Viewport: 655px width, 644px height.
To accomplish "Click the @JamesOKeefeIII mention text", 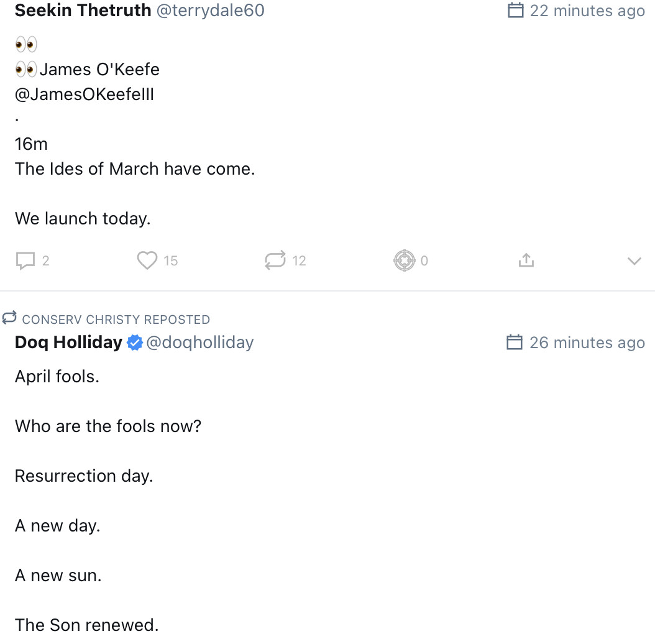I will (85, 94).
